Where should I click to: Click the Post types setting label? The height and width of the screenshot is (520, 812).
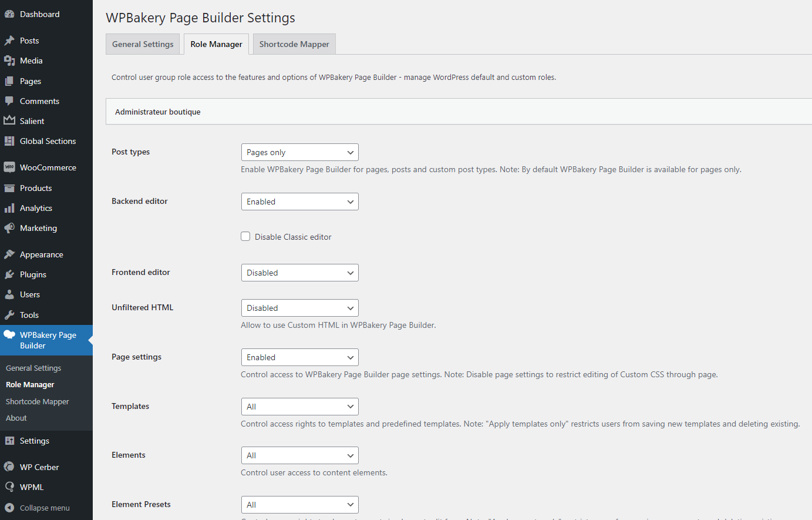pos(130,152)
